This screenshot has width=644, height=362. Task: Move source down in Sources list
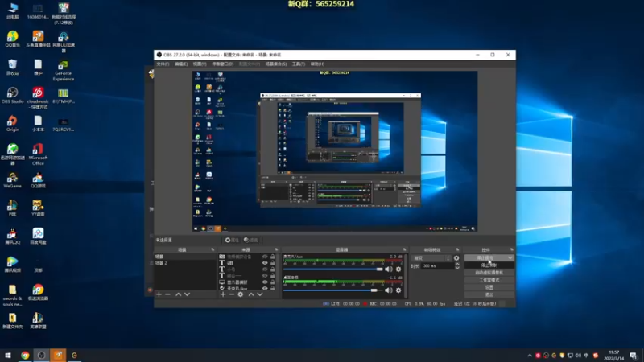point(260,294)
